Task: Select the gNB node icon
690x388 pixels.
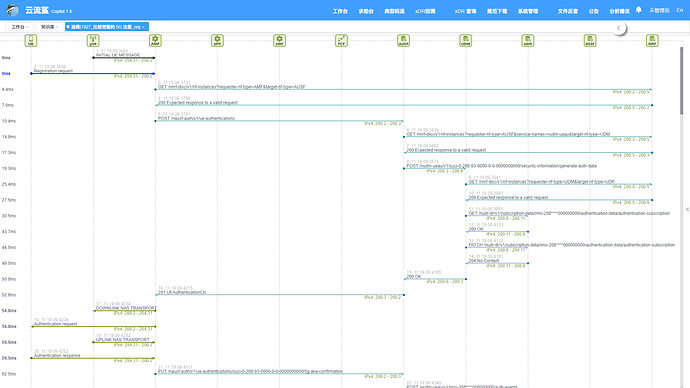Action: click(x=93, y=40)
